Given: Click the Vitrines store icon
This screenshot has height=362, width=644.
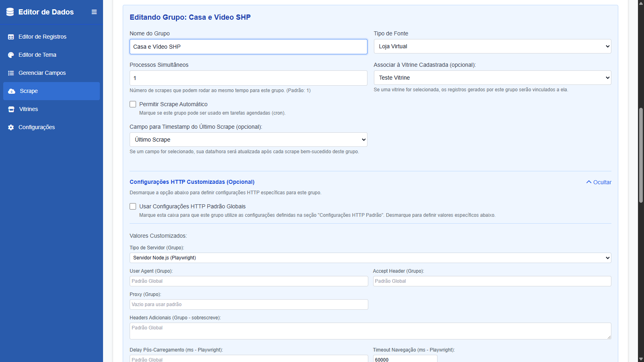Looking at the screenshot, I should click(11, 109).
